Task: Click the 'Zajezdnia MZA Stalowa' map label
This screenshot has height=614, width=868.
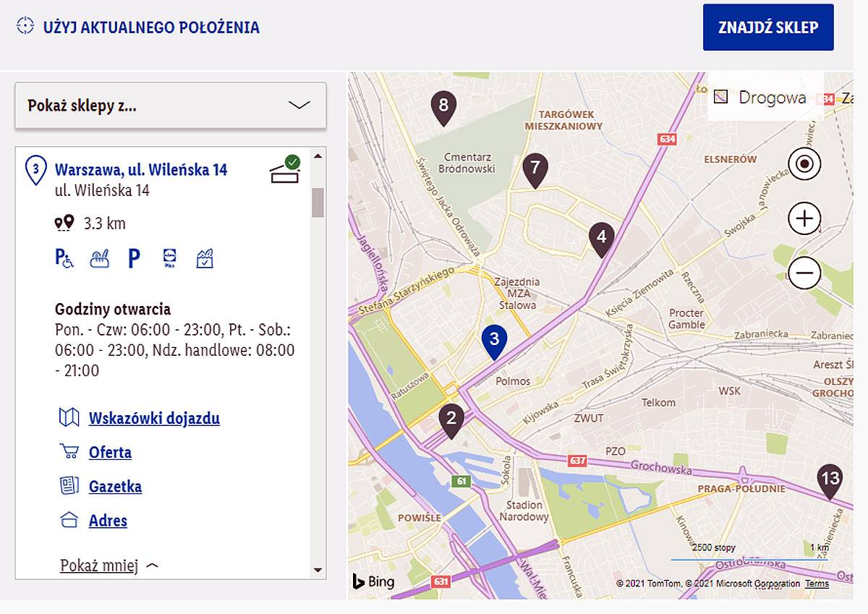Action: (x=516, y=293)
